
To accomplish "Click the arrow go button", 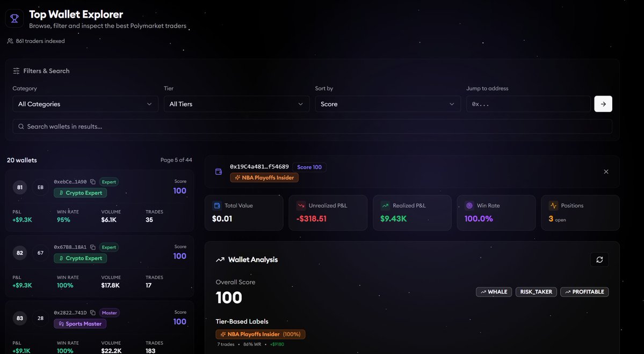I will tap(603, 104).
